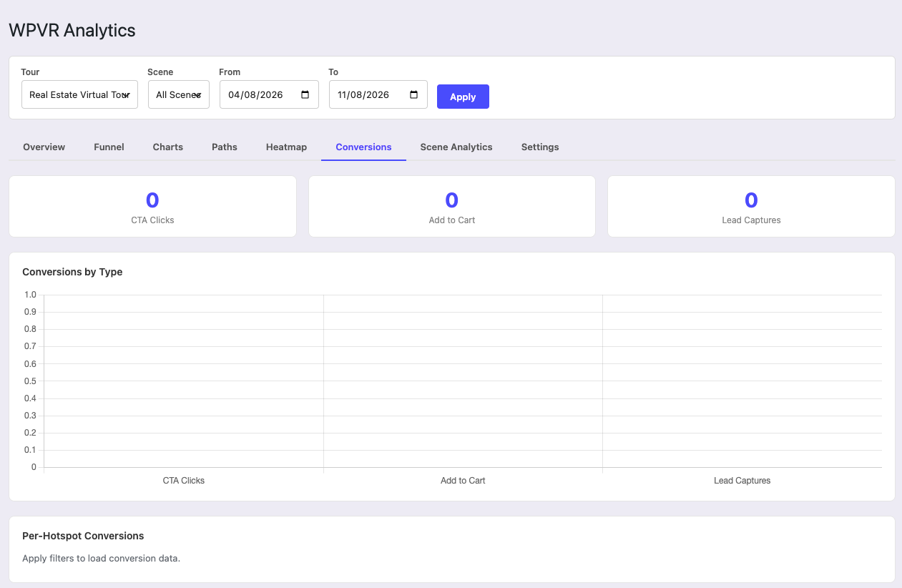Open the Settings tab
Screen dimensions: 902x588
[x=540, y=147]
